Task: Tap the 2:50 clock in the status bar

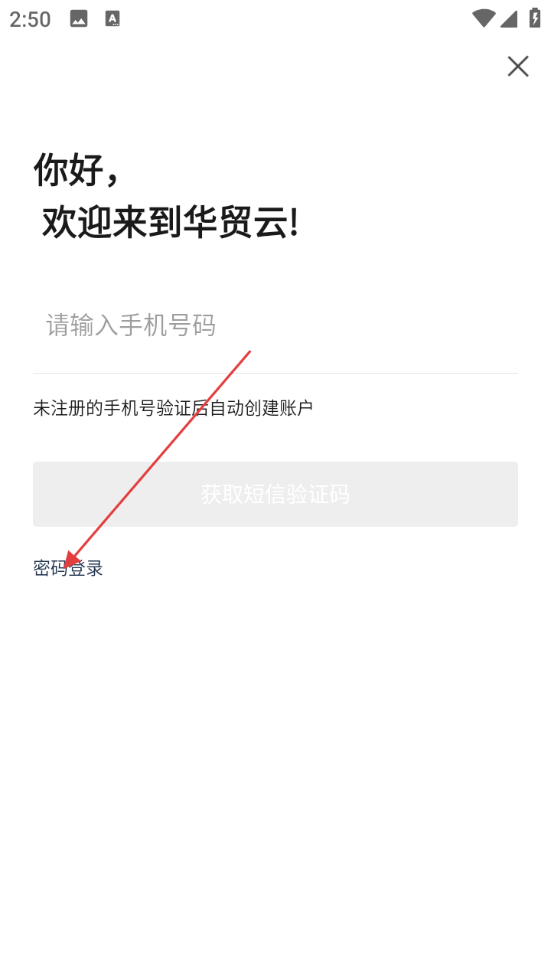Action: point(30,19)
